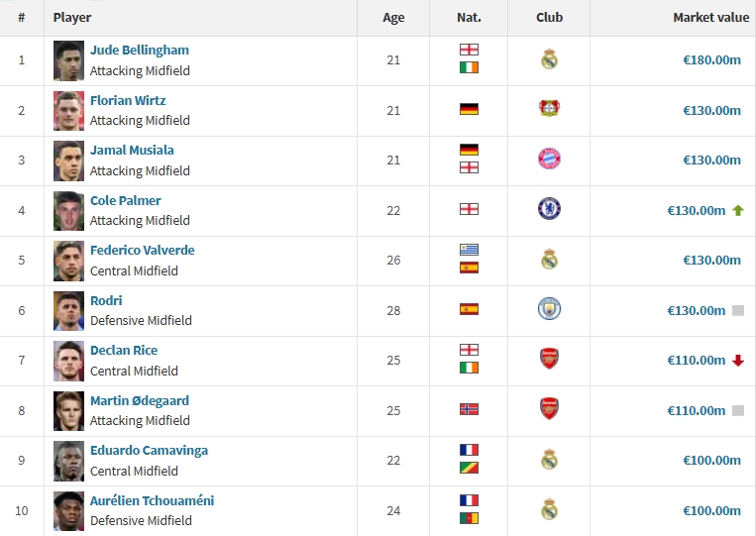Click Bayer Leverkusen club crest for Florian Wirtz
Screen dimensions: 756x536
click(549, 109)
